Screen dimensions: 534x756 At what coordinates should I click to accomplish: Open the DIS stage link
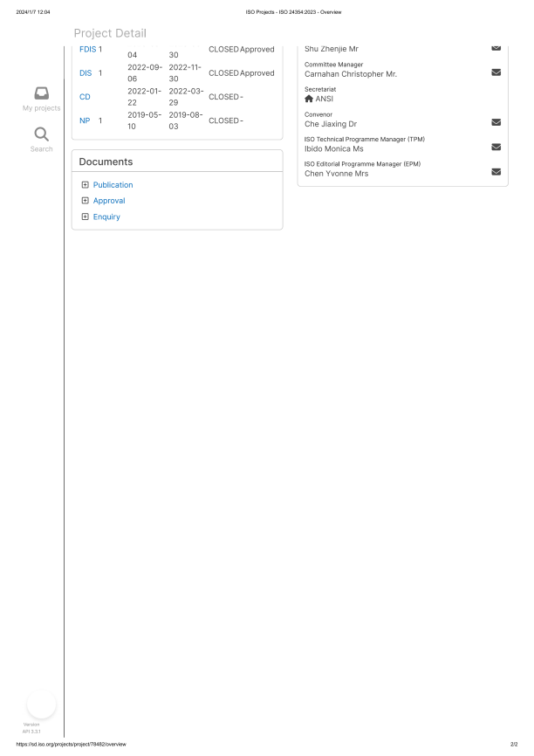point(86,73)
